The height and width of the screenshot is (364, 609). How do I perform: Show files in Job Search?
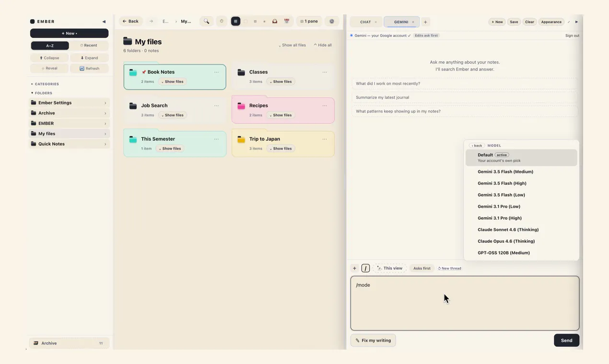click(172, 115)
